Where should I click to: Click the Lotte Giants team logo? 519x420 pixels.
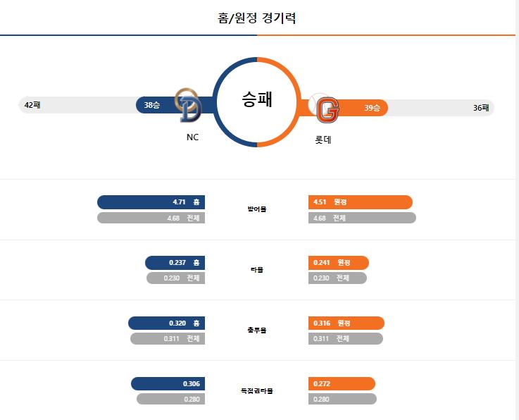tap(324, 108)
